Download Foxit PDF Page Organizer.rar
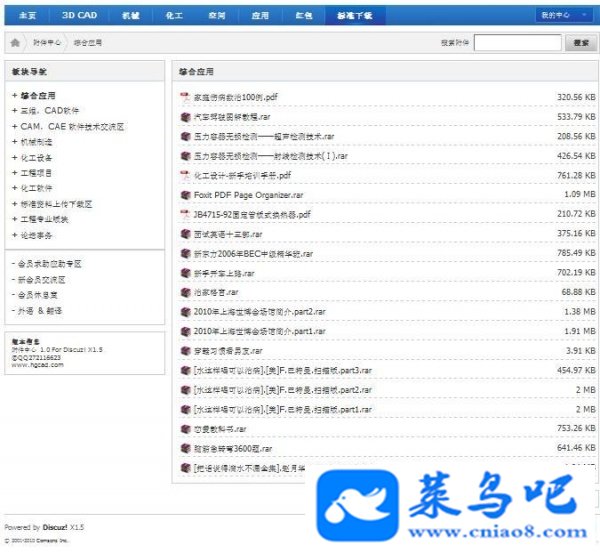The width and height of the screenshot is (600, 553). click(x=248, y=195)
